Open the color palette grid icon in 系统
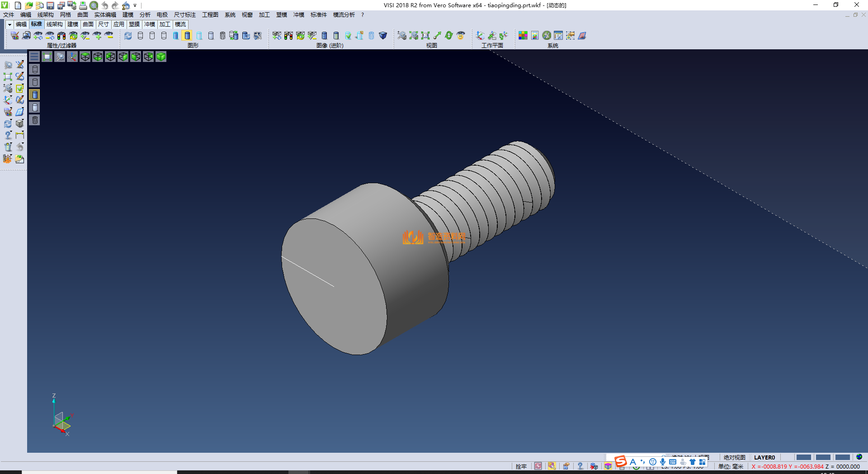 click(523, 35)
